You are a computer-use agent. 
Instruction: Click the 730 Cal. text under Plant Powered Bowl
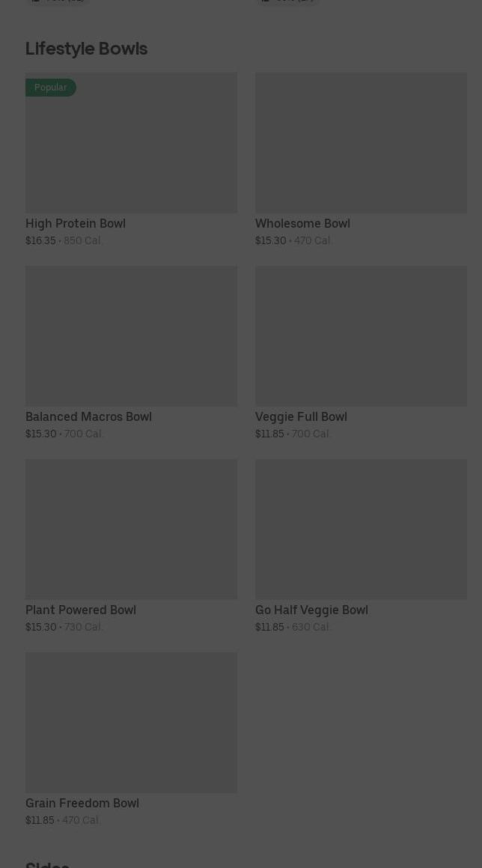[83, 627]
